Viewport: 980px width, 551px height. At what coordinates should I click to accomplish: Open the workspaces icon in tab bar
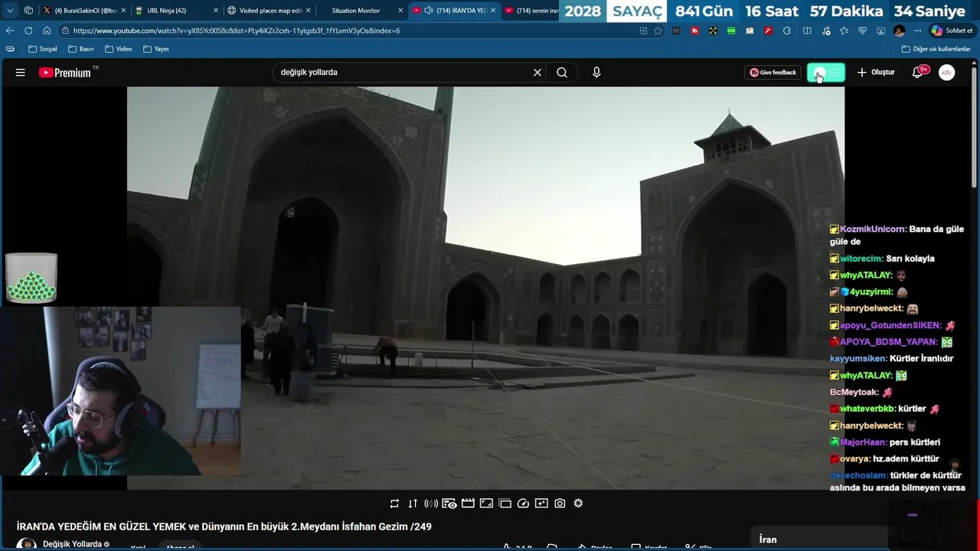tap(28, 11)
